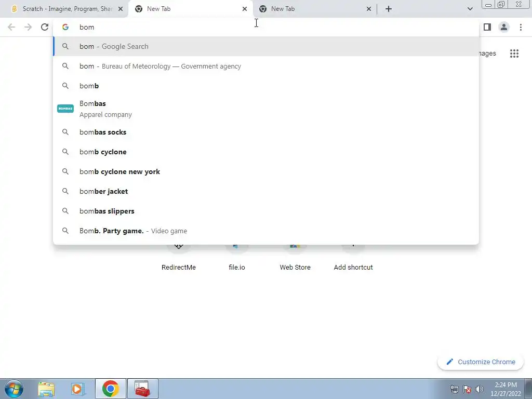
Task: Choose bomb cyclone new york suggestion
Action: coord(266,171)
